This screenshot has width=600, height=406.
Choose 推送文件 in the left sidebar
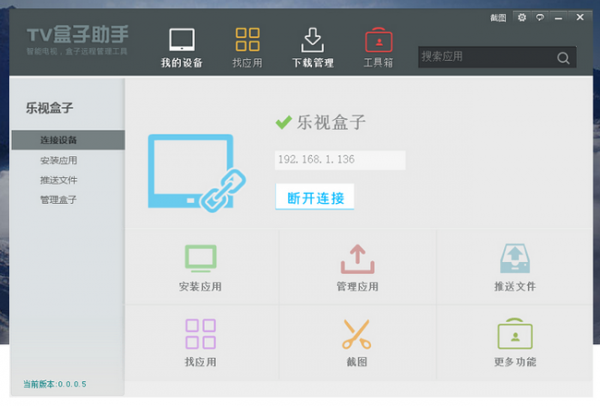click(x=59, y=180)
